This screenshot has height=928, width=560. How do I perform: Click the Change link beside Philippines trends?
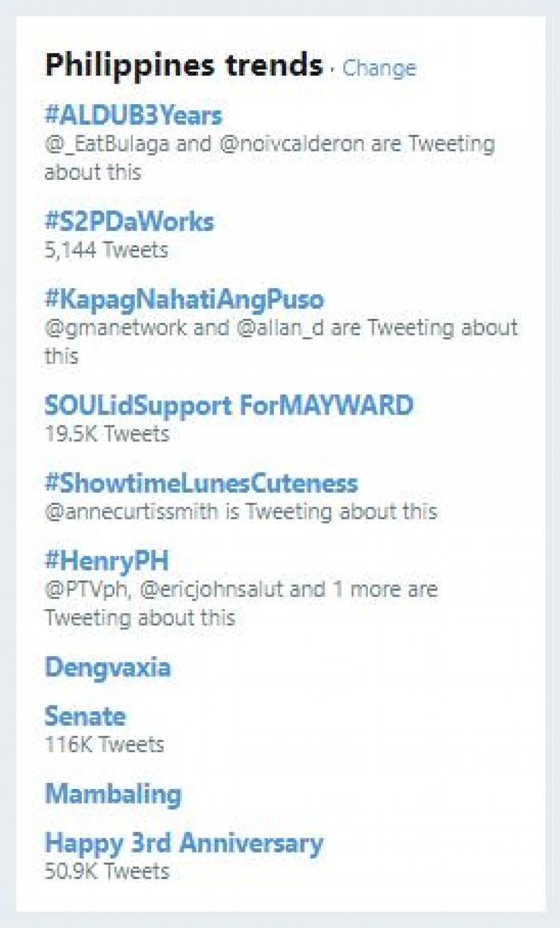click(x=379, y=68)
